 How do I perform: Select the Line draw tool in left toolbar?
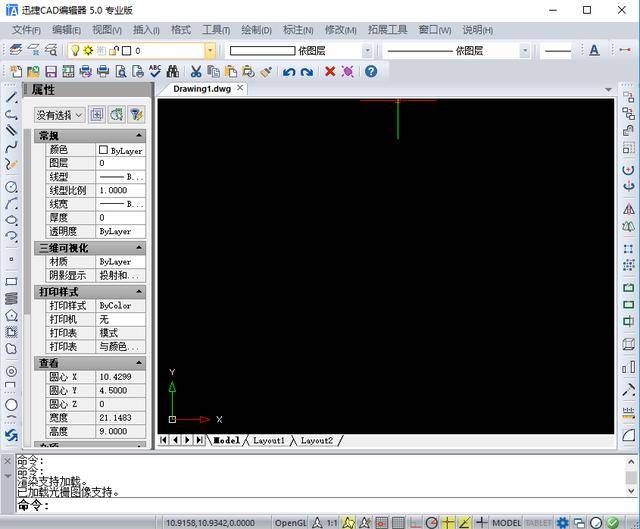pos(11,97)
